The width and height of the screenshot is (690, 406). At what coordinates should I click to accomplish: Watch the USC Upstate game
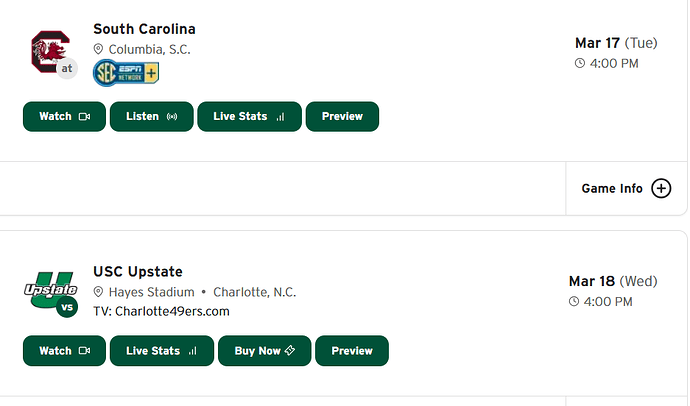point(64,351)
